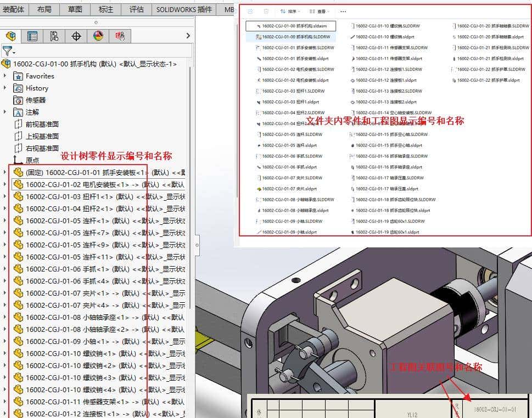Image resolution: width=532 pixels, height=418 pixels.
Task: Click the View (查看) icon in Explorer toolbar
Action: pos(319,11)
